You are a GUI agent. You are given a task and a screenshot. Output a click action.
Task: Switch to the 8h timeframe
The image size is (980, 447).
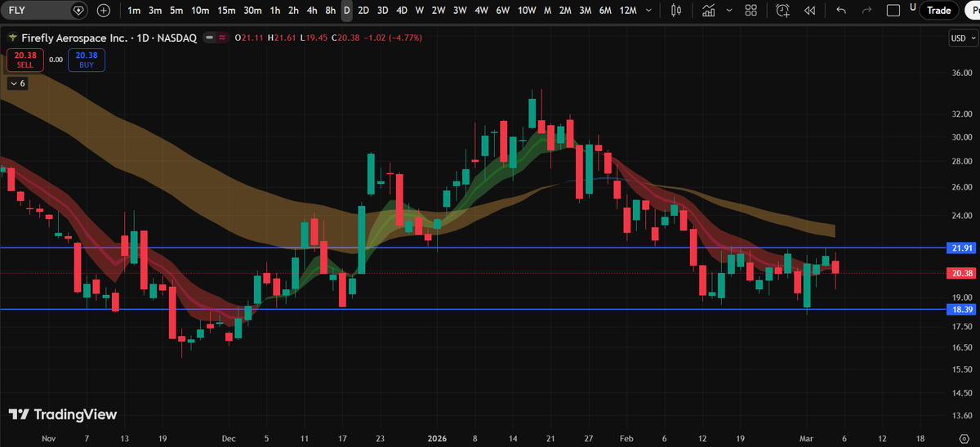tap(330, 11)
